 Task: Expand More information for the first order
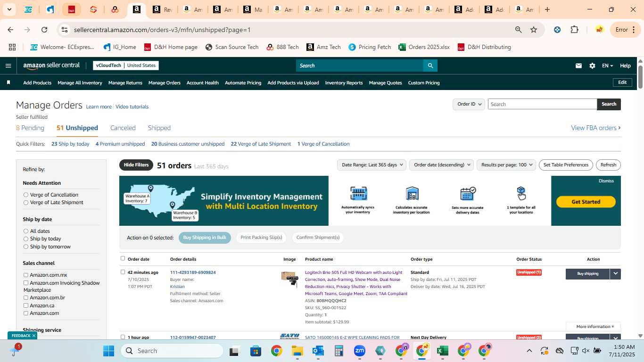[x=594, y=327]
